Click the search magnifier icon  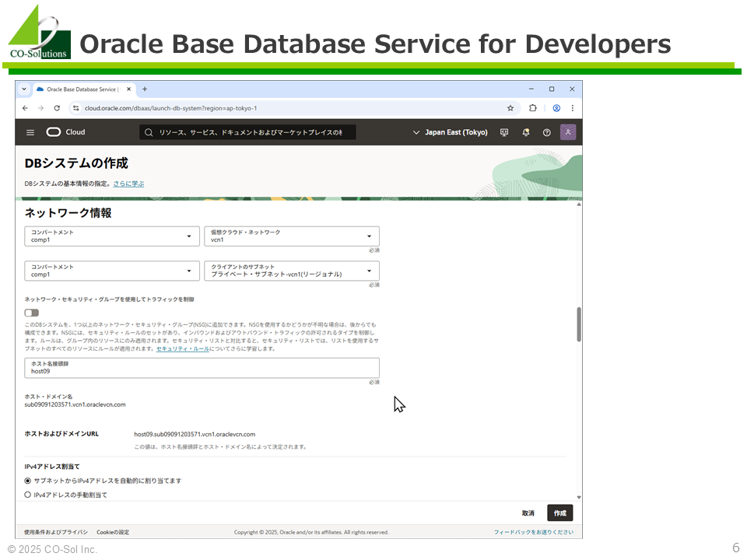pos(149,132)
